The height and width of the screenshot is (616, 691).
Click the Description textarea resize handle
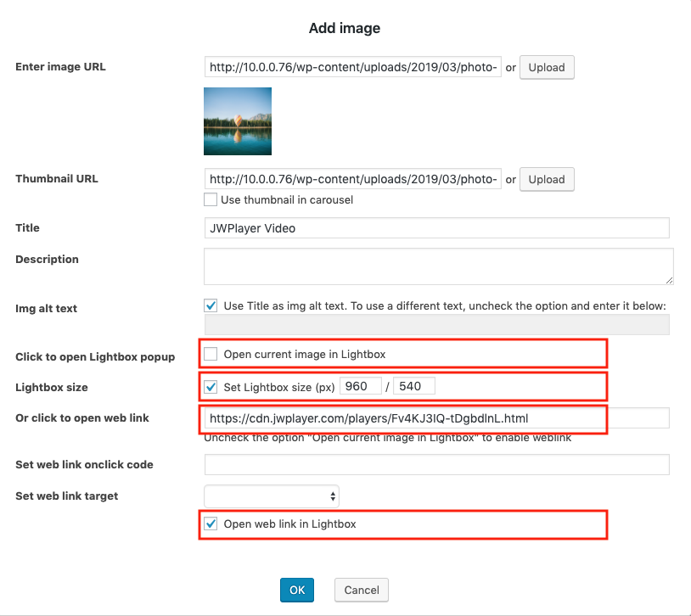(x=669, y=279)
